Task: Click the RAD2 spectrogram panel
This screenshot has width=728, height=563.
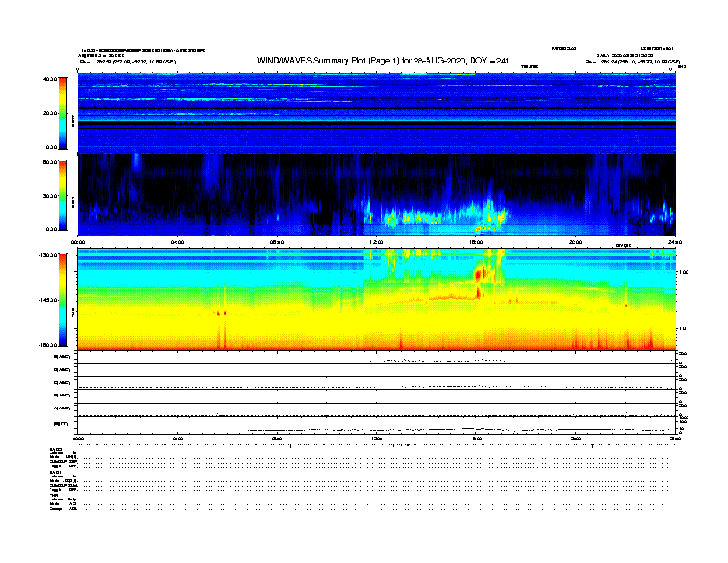Action: [377, 113]
